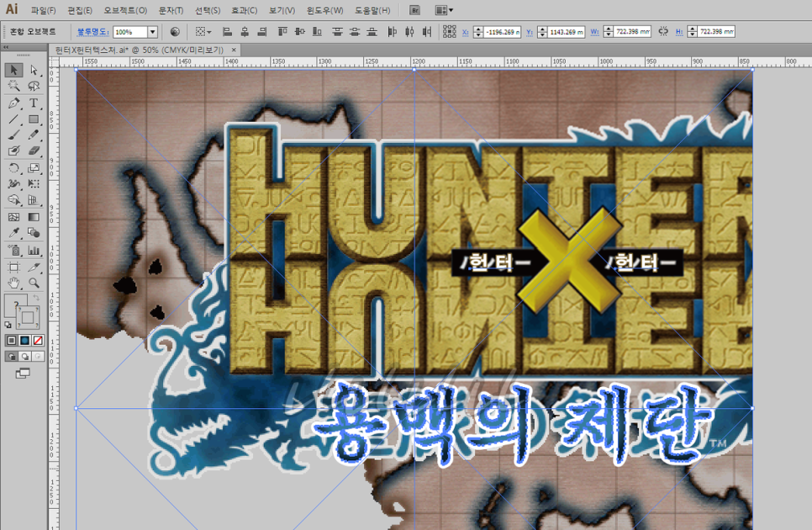Select the Paintbrush tool

14,135
